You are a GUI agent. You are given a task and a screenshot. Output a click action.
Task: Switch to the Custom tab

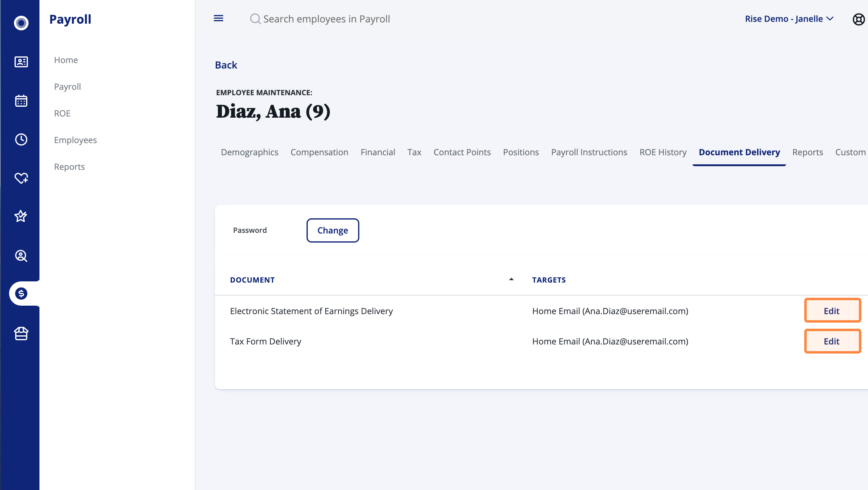pos(850,152)
